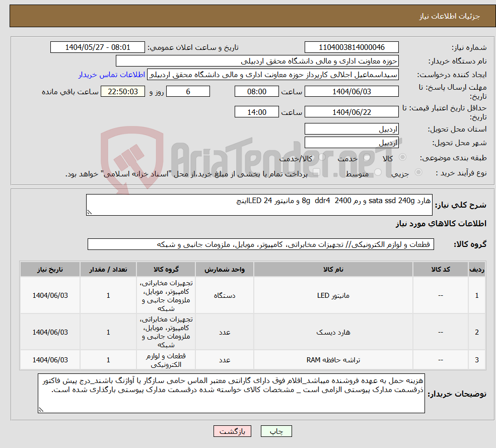Click the delivery province field اردبیل
The width and height of the screenshot is (496, 448).
(351, 129)
